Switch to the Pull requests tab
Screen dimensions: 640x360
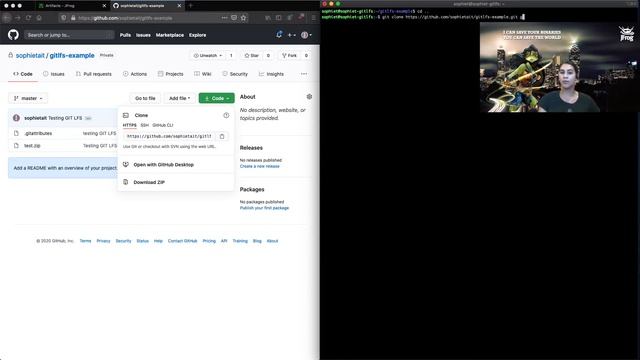pyautogui.click(x=93, y=74)
